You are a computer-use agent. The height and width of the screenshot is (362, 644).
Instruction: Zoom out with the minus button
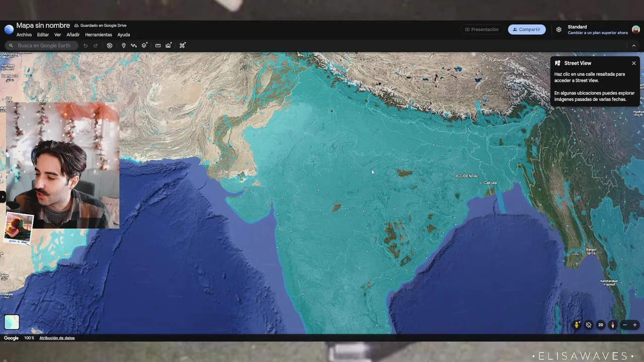tap(625, 325)
